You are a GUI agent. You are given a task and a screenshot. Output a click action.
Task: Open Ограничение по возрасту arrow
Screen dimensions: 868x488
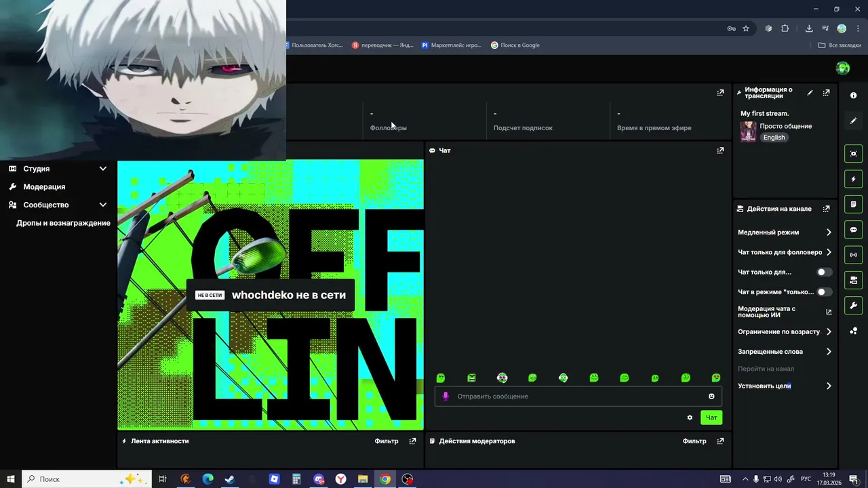click(x=829, y=332)
